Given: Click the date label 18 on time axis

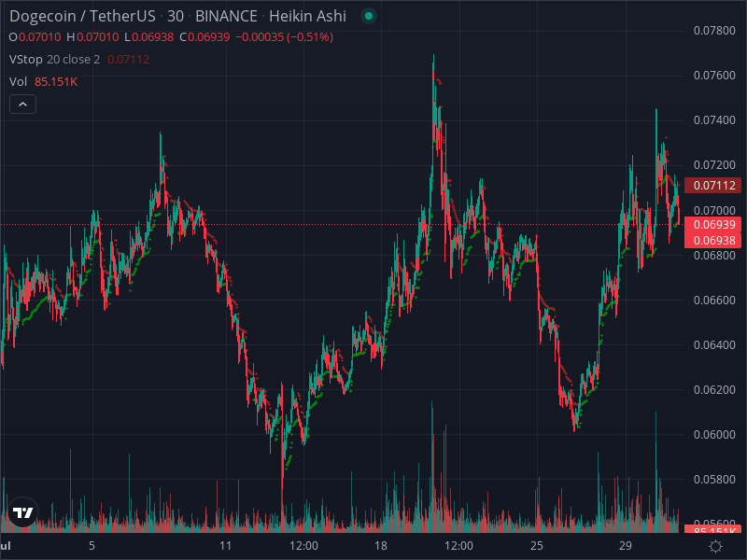Looking at the screenshot, I should coord(381,546).
